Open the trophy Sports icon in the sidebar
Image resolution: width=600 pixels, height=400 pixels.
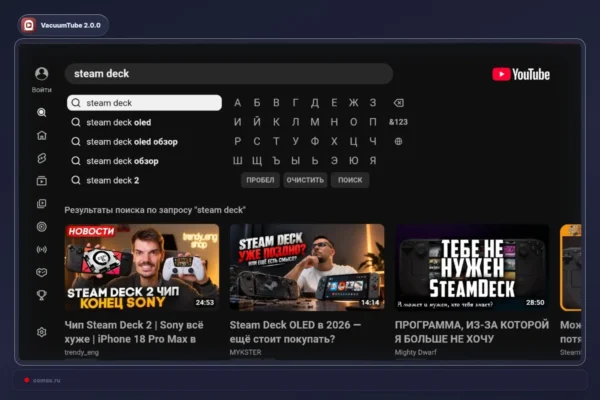(42, 295)
